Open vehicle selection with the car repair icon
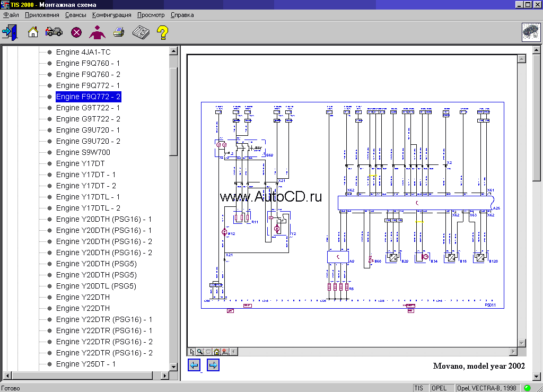The image size is (543, 392). pos(54,32)
